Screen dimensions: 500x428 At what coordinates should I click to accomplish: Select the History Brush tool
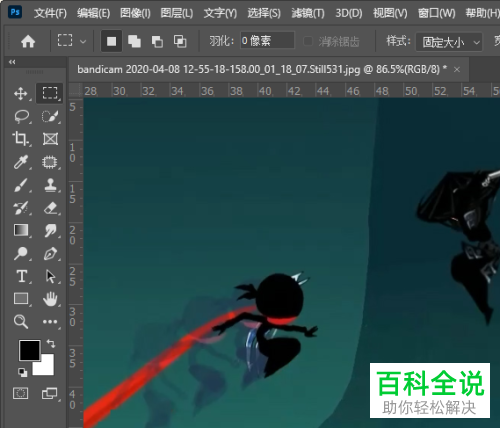pos(21,208)
